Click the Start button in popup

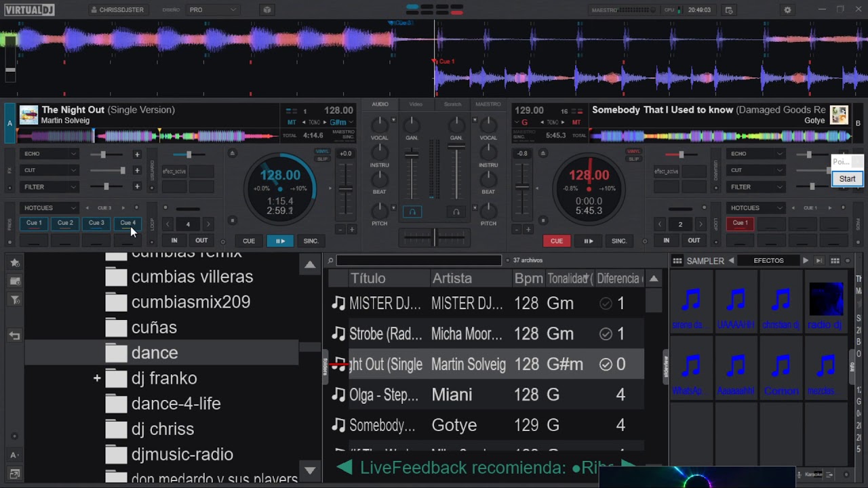click(847, 179)
